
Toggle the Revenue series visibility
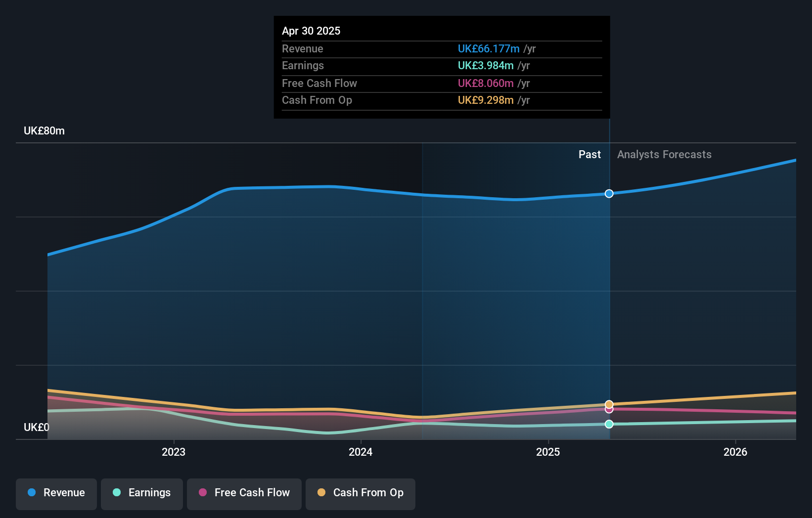[56, 493]
